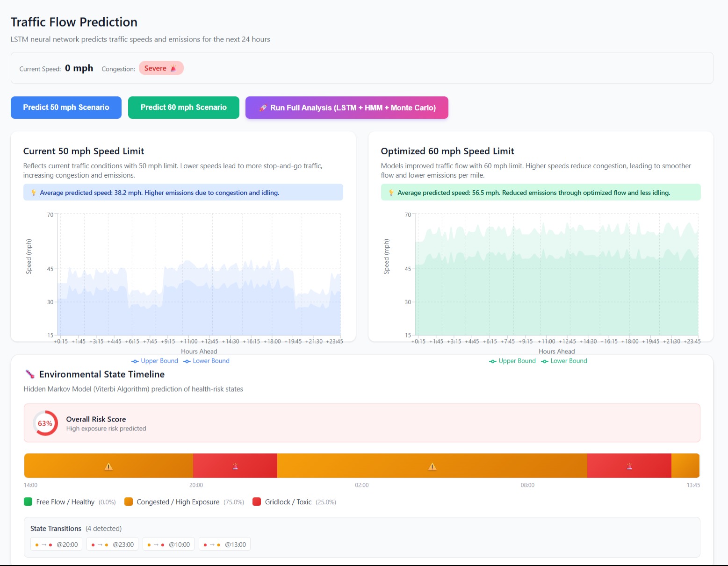Click the red Gridlock / Toxic legend swatch
The image size is (728, 566).
click(257, 502)
